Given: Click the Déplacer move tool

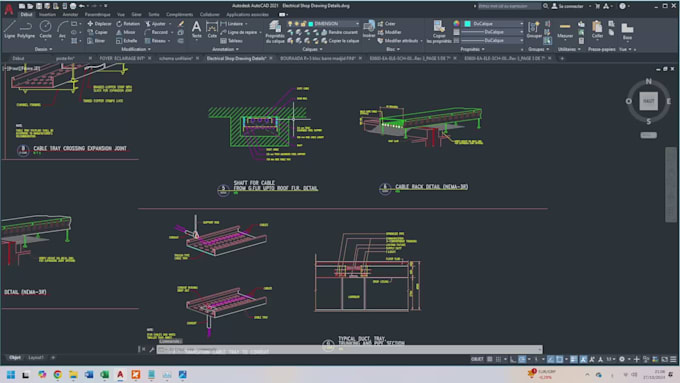Looking at the screenshot, I should point(99,24).
